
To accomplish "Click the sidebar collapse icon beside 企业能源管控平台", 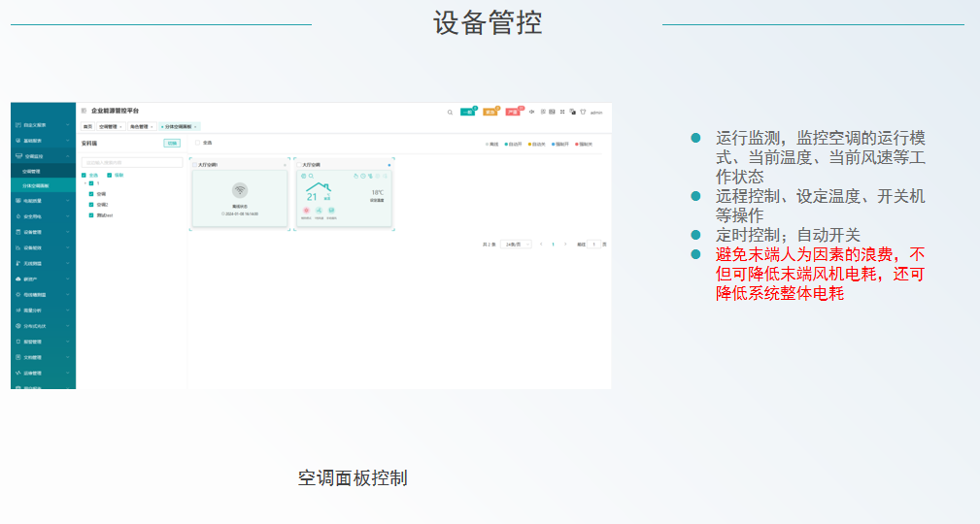I will click(84, 111).
